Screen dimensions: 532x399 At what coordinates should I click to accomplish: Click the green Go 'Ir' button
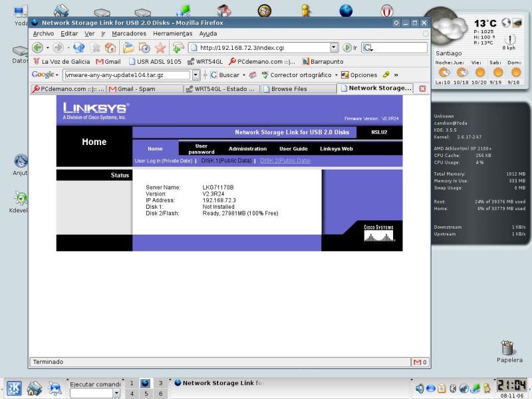pos(350,48)
